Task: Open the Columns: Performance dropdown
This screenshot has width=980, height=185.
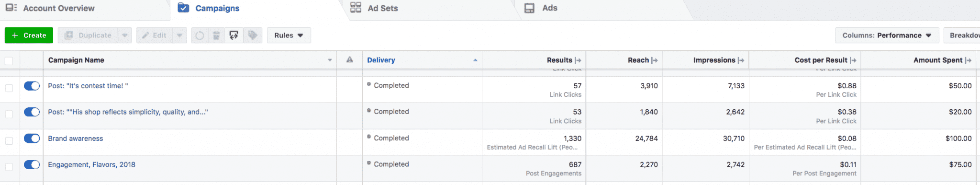Action: coord(887,35)
